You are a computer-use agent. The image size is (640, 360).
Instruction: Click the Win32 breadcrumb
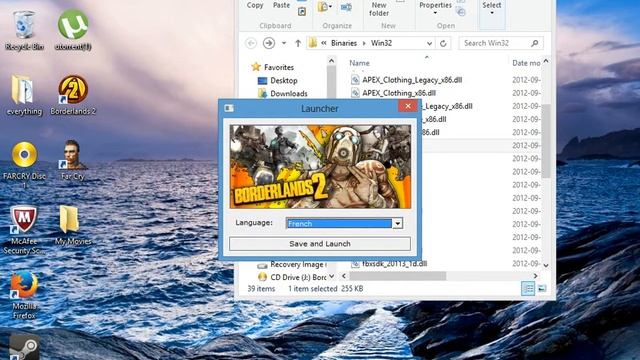381,43
